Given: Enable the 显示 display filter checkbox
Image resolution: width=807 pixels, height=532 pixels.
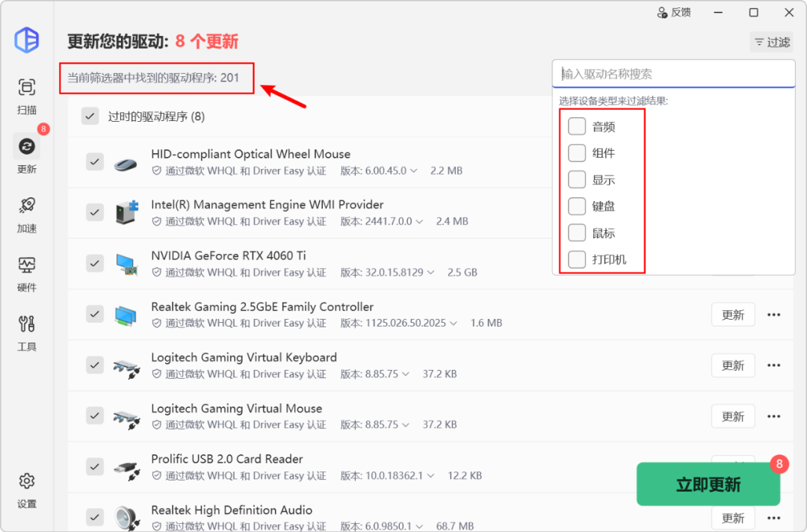Looking at the screenshot, I should [x=576, y=179].
